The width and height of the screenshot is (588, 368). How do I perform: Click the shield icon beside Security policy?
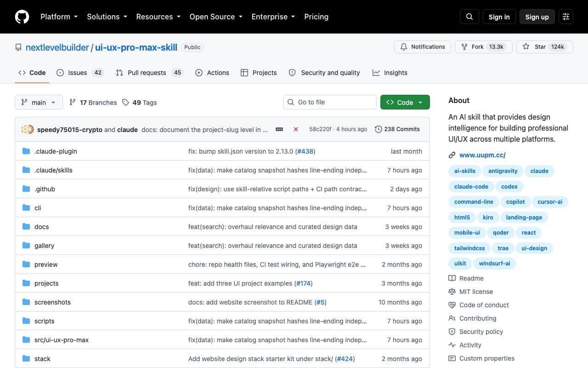click(452, 332)
